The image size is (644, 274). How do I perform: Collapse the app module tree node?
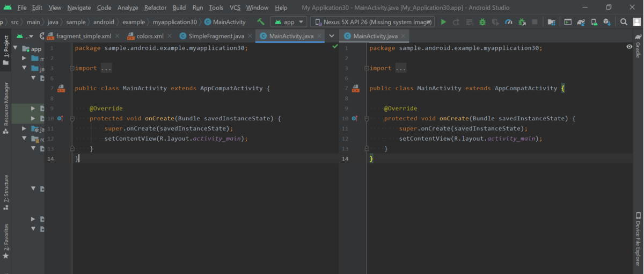point(16,48)
